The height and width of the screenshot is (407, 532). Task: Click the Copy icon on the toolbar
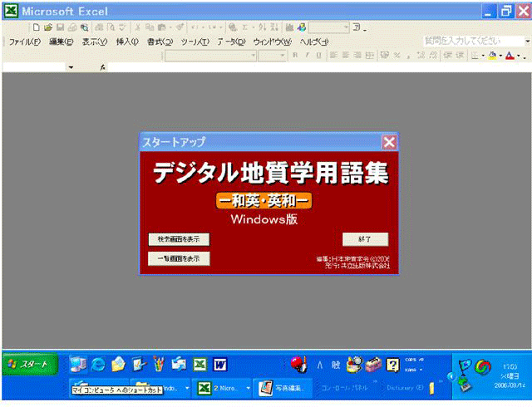150,27
